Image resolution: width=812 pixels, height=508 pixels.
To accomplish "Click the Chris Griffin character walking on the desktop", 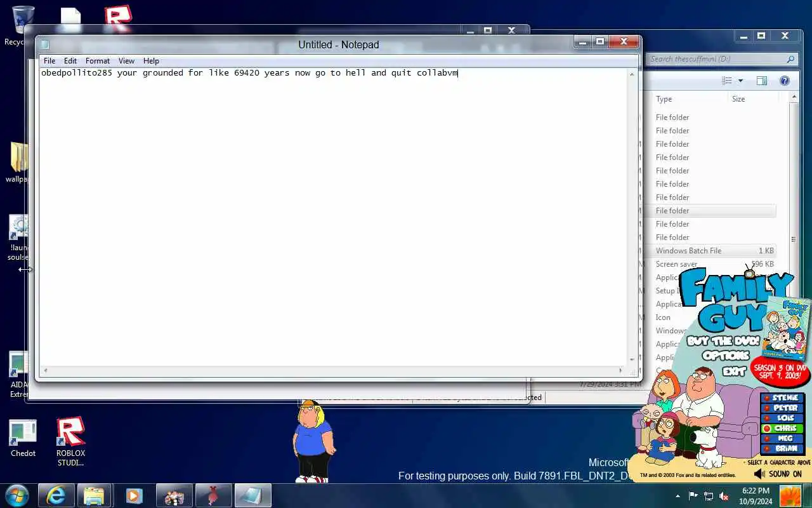I will coord(313,441).
